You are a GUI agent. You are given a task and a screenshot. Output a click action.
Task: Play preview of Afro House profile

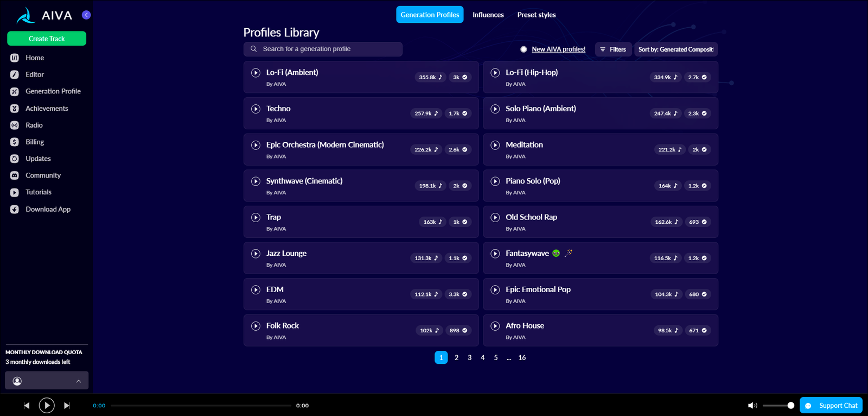tap(495, 326)
